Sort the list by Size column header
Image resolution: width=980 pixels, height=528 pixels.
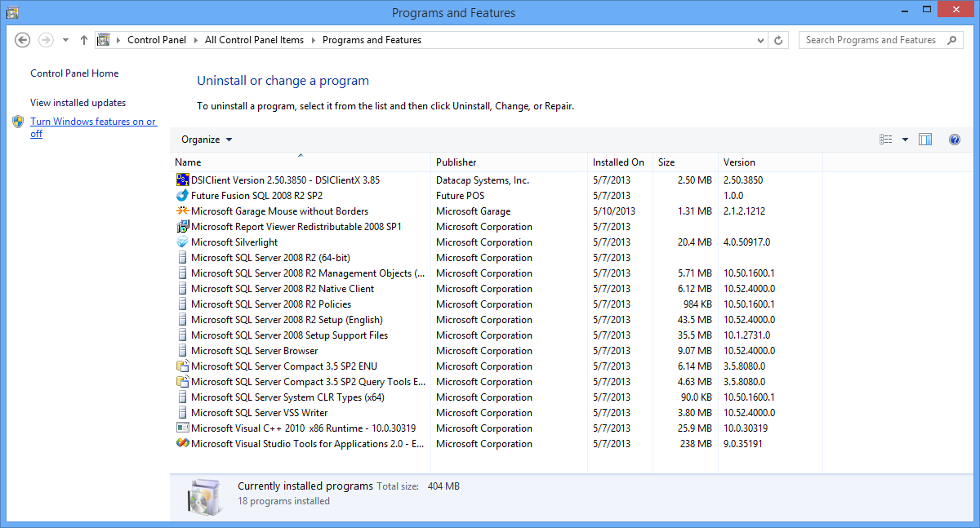click(x=685, y=162)
